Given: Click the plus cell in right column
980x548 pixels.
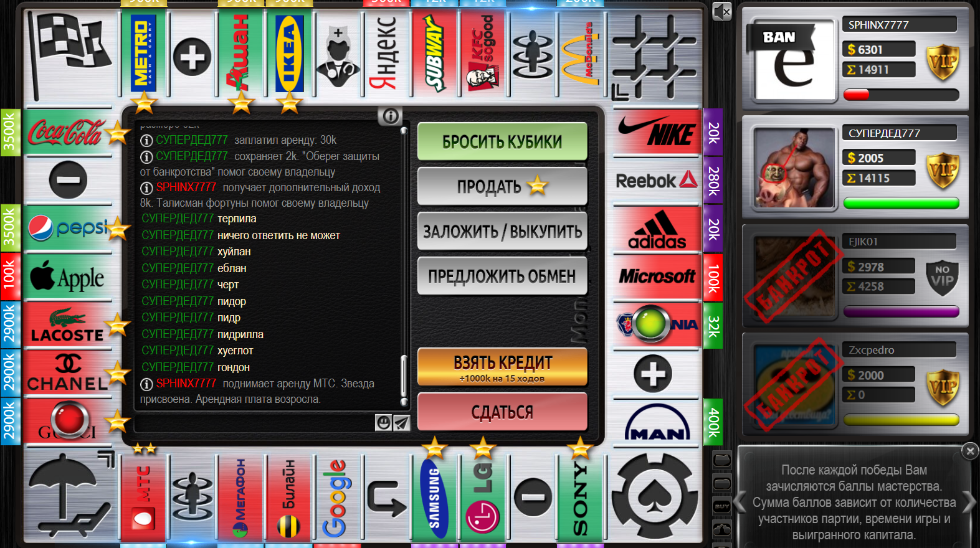Looking at the screenshot, I should [654, 374].
